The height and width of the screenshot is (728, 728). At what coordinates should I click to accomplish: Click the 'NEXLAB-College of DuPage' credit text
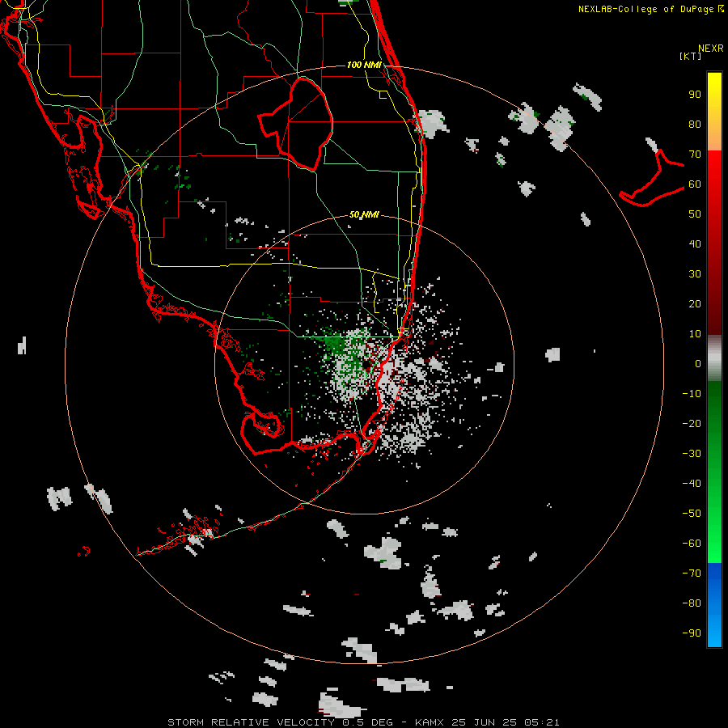click(648, 9)
